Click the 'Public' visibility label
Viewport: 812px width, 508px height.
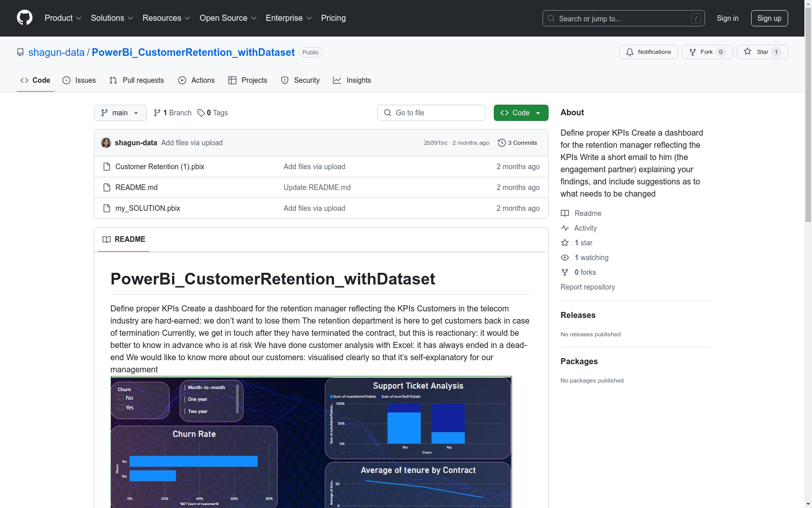(x=311, y=52)
